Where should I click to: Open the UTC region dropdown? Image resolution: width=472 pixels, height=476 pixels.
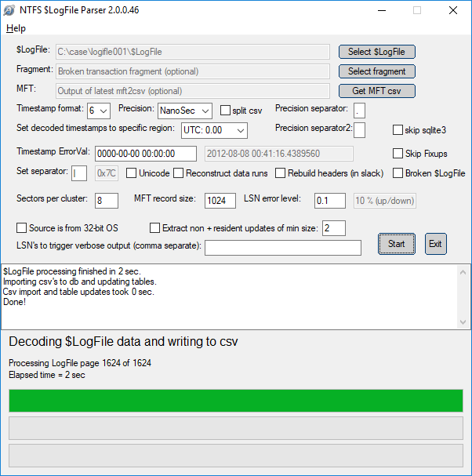pos(214,130)
